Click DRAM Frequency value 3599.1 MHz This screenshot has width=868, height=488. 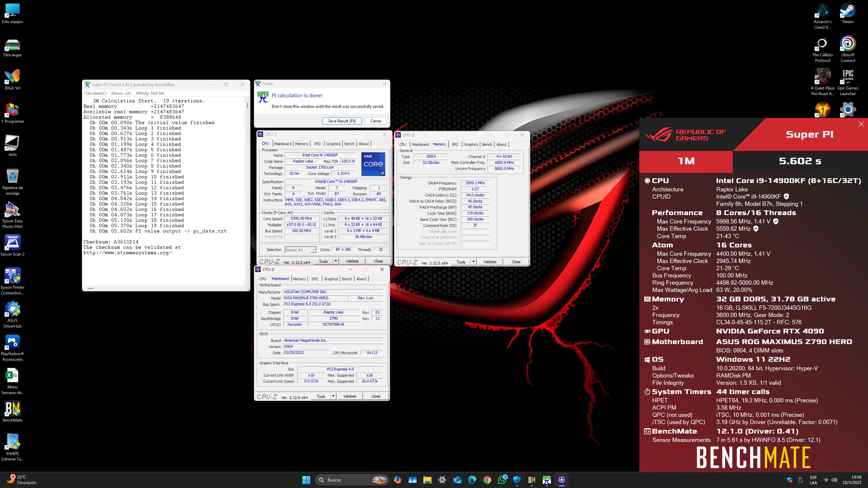pyautogui.click(x=475, y=183)
